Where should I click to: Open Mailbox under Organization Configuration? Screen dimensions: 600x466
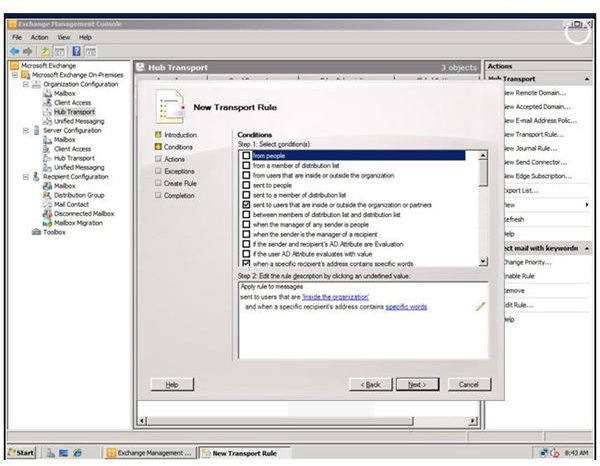tap(65, 93)
